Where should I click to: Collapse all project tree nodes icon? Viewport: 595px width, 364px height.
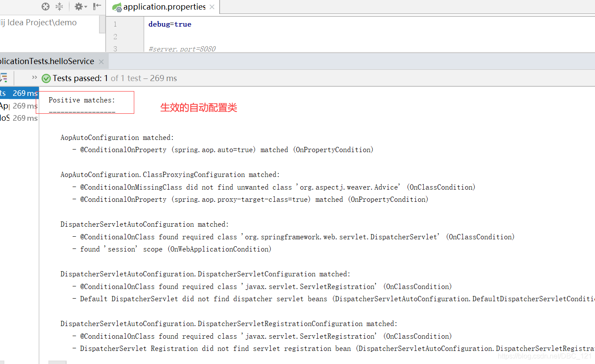click(x=59, y=7)
